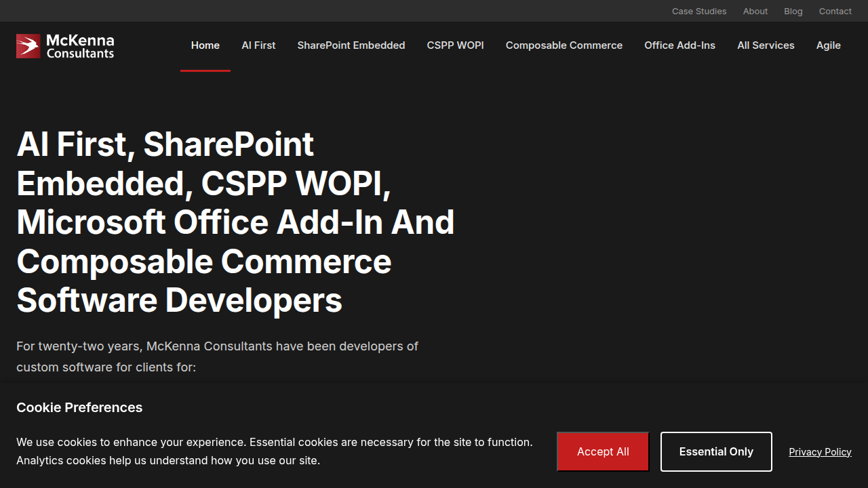Select CSPP WOPI in navigation

click(x=456, y=45)
